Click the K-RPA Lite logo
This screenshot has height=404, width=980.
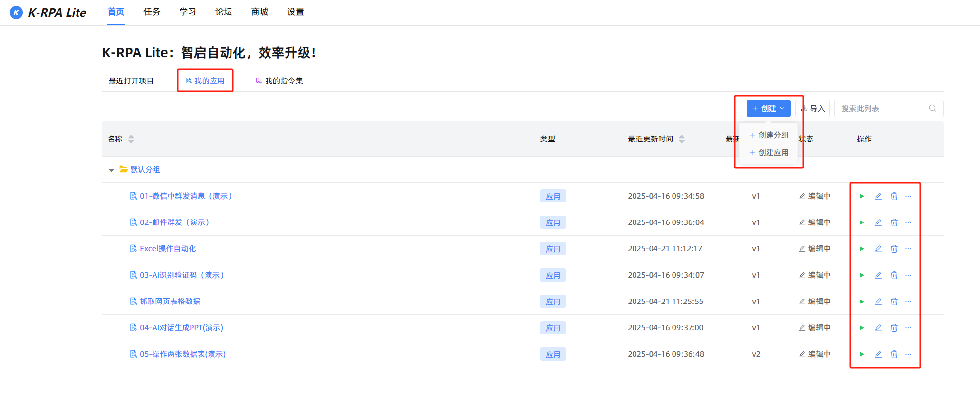(x=48, y=12)
